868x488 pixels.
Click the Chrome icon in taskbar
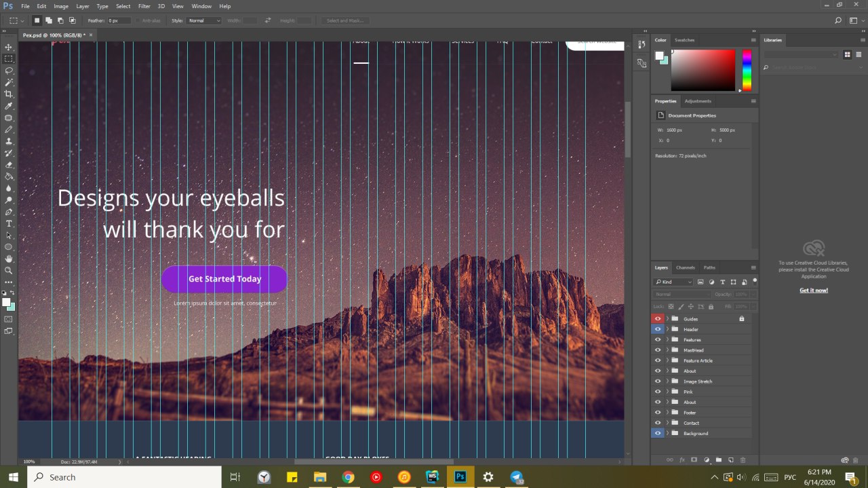pos(348,477)
